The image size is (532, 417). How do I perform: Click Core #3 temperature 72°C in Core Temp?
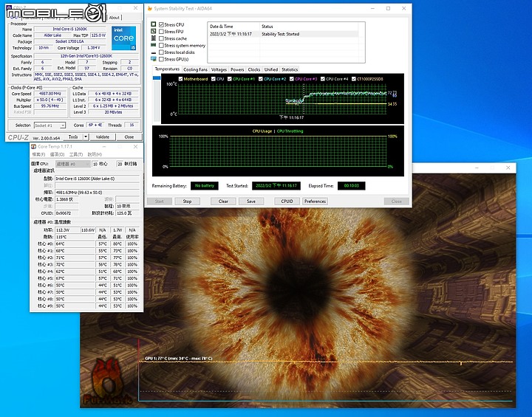75,264
